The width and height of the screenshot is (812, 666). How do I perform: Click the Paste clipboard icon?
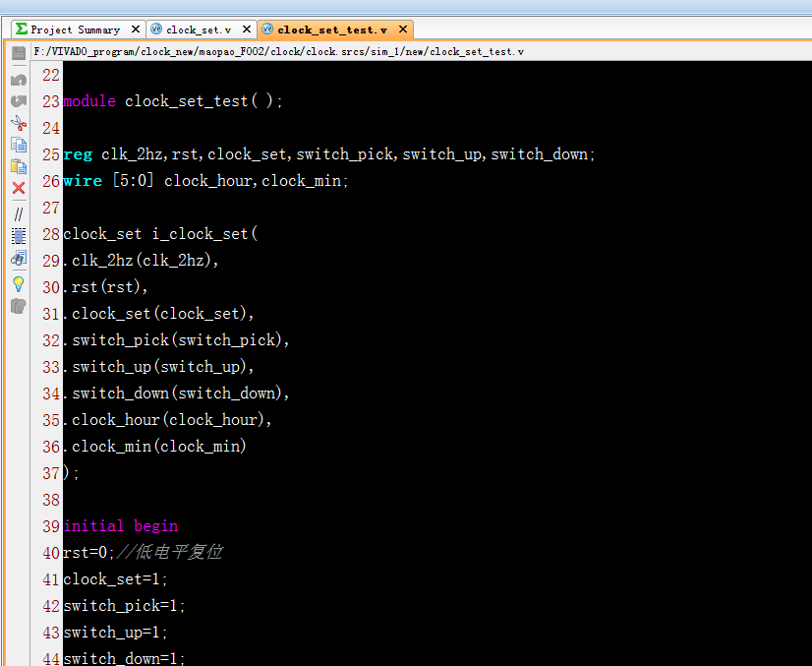[19, 166]
